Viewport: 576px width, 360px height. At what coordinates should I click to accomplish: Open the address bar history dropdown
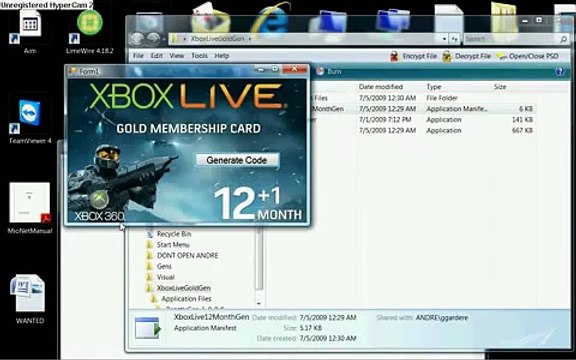[444, 39]
